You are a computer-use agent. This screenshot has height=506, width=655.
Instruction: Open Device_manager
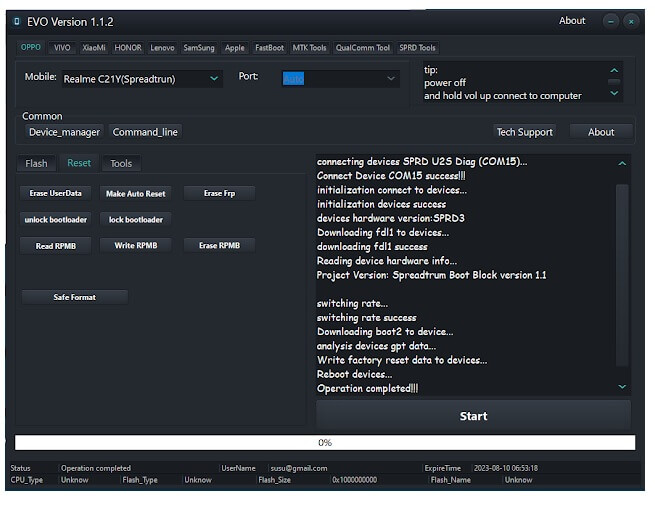64,132
